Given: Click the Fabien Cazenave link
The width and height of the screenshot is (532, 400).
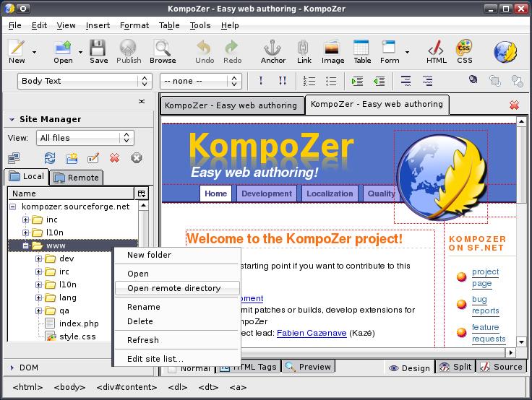Looking at the screenshot, I should [312, 333].
